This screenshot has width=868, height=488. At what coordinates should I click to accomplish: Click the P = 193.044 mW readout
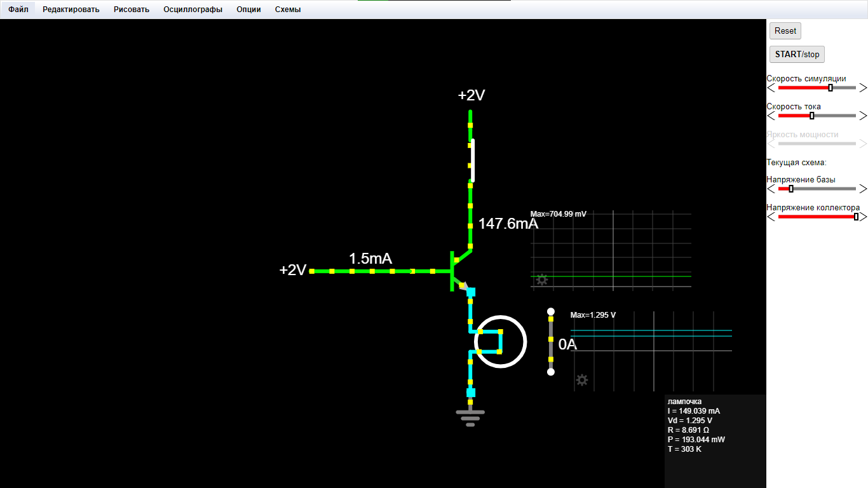(x=696, y=440)
